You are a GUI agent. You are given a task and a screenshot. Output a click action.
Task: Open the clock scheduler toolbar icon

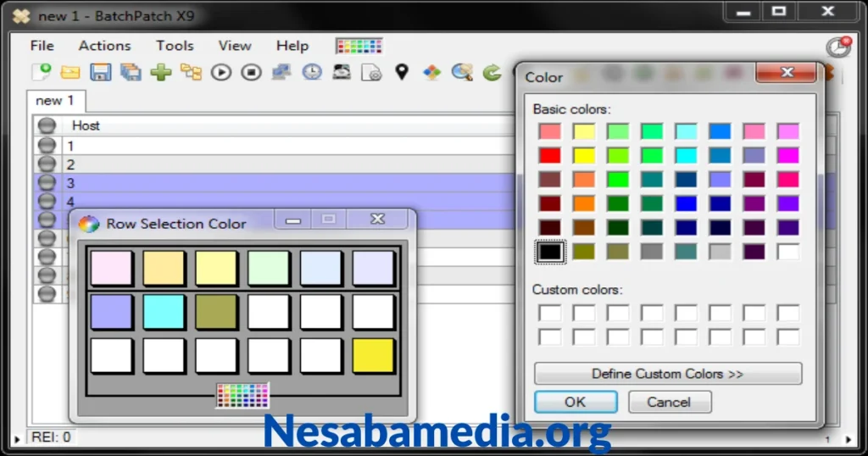312,73
